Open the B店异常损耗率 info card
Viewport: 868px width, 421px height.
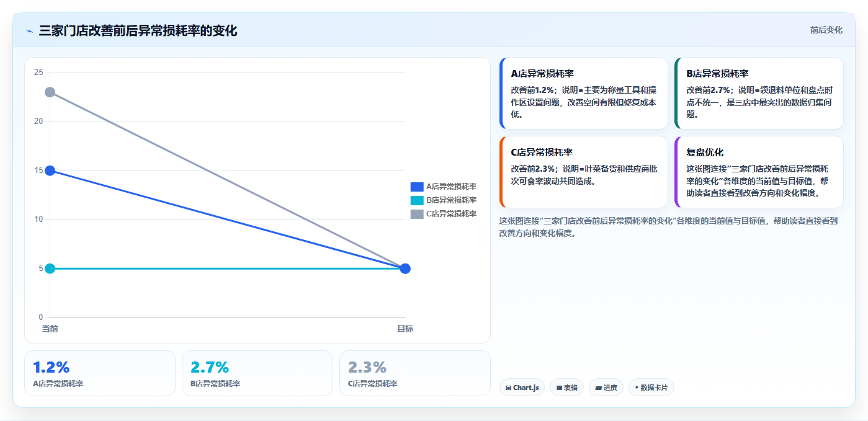(x=759, y=94)
